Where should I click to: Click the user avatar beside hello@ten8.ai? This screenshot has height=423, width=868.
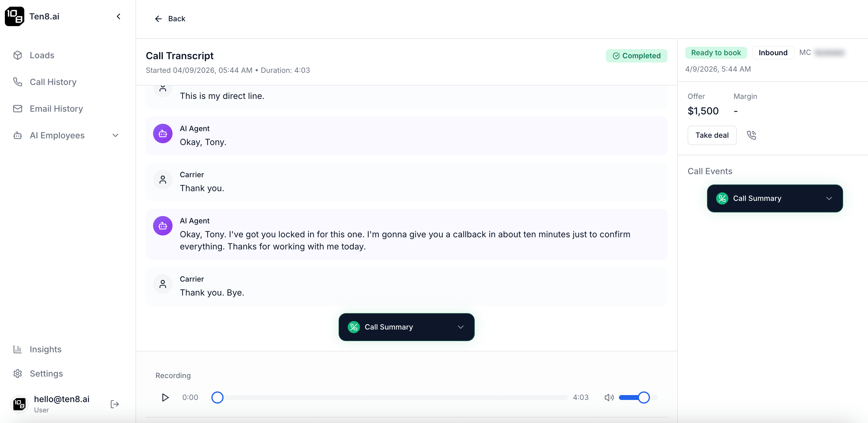pyautogui.click(x=19, y=404)
